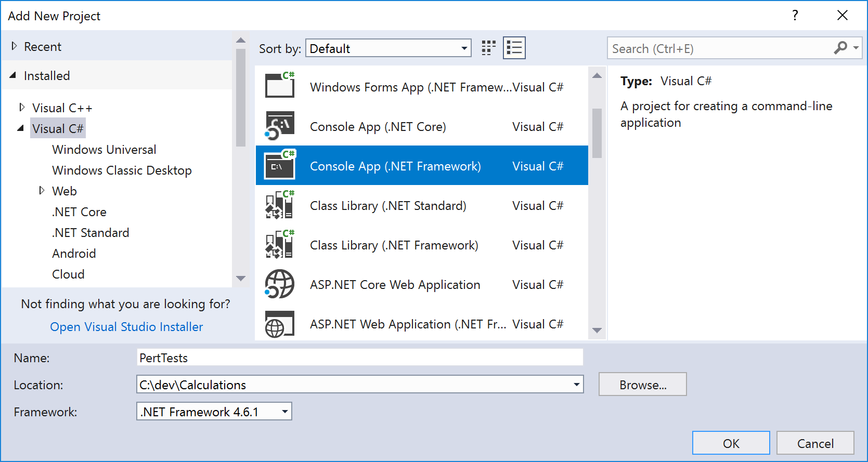
Task: Click category tree scroll up arrow
Action: pyautogui.click(x=240, y=40)
